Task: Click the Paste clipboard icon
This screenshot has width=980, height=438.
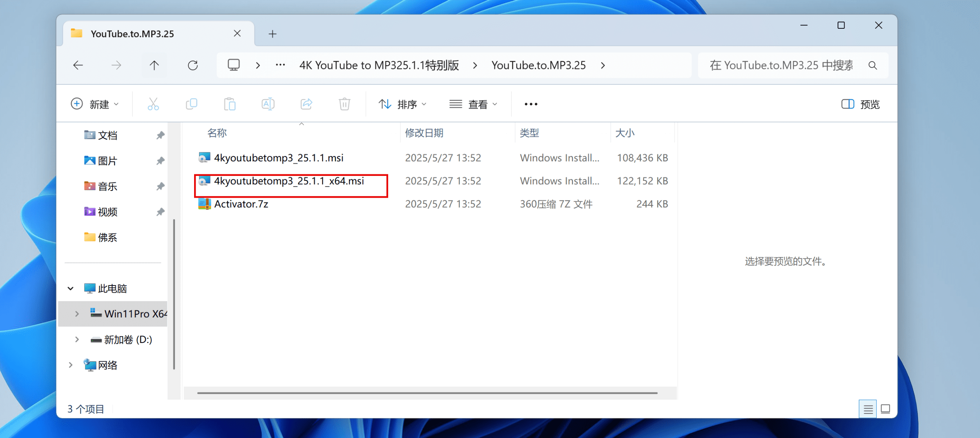Action: click(x=230, y=104)
